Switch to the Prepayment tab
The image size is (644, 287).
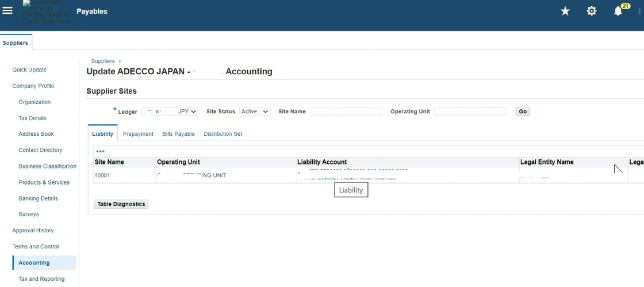(x=138, y=134)
